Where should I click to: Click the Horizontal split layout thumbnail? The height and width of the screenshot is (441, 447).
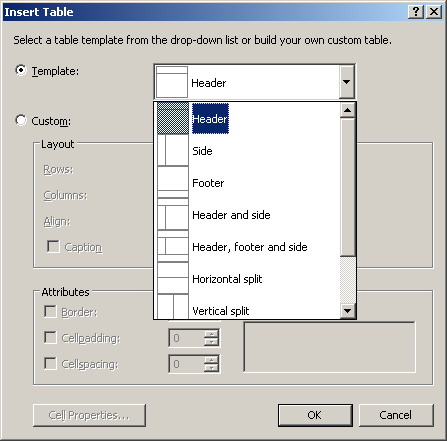click(x=173, y=278)
